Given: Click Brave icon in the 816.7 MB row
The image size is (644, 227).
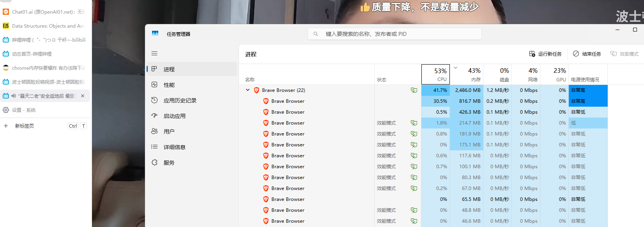Looking at the screenshot, I should (266, 101).
